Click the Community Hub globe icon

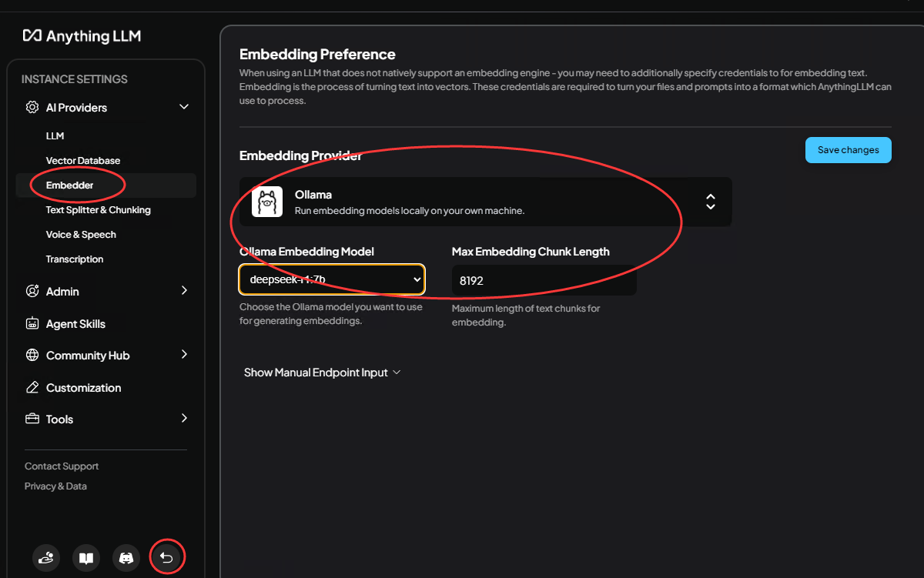tap(32, 356)
